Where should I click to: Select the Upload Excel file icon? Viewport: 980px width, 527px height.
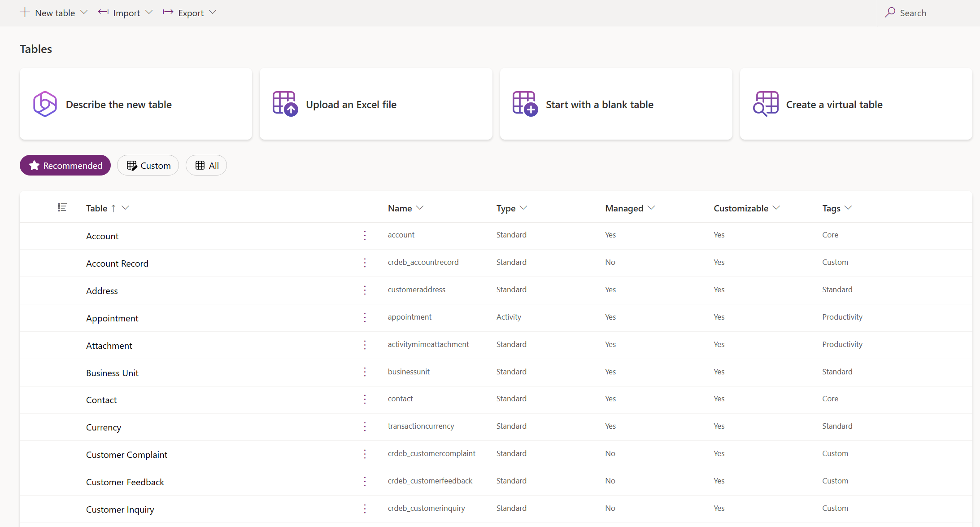point(285,105)
